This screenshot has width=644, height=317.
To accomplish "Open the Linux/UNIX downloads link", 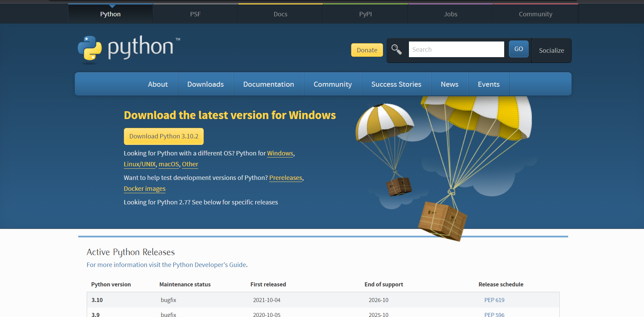I will pos(139,164).
